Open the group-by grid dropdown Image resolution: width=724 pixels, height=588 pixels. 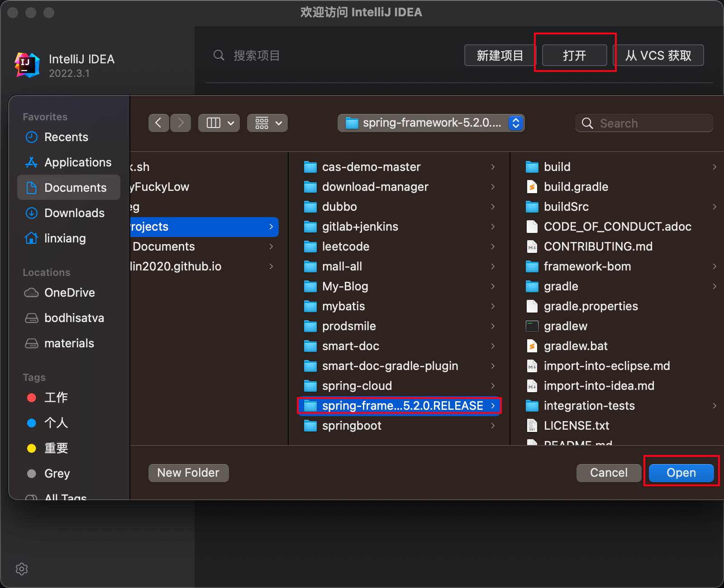(x=267, y=123)
